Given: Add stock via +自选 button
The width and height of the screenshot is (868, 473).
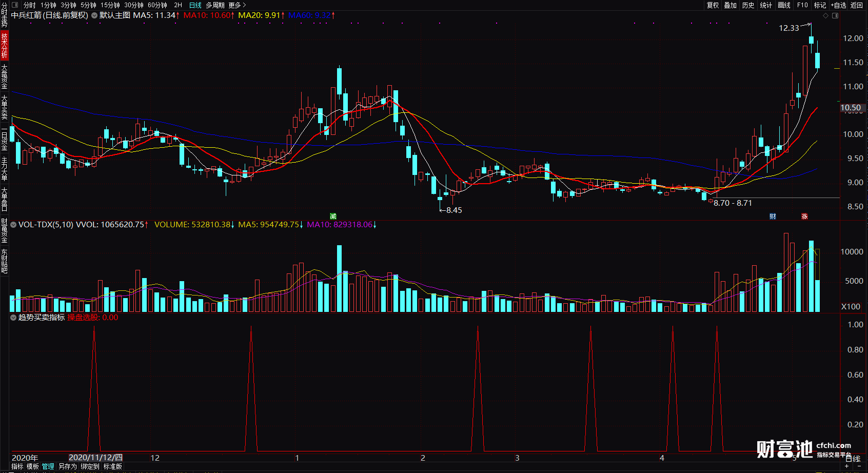Looking at the screenshot, I should click(x=838, y=5).
